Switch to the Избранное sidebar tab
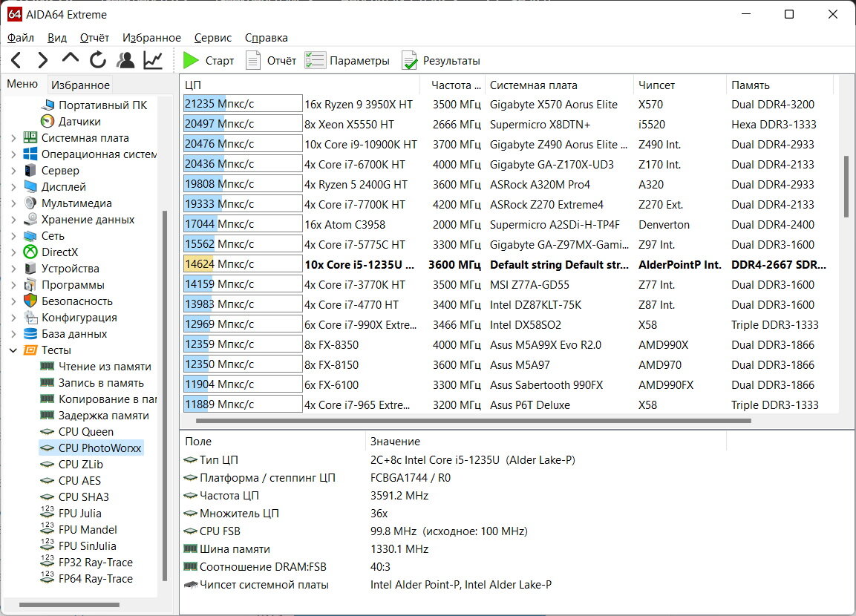 (x=80, y=85)
